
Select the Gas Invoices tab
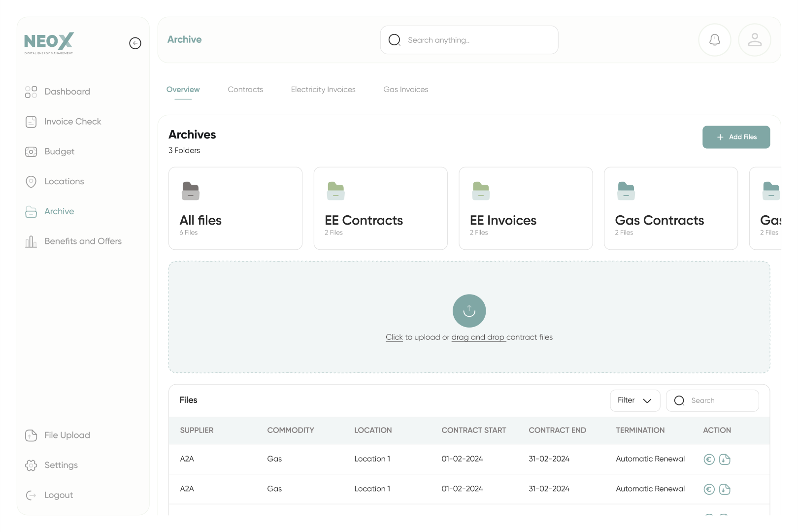pos(405,90)
